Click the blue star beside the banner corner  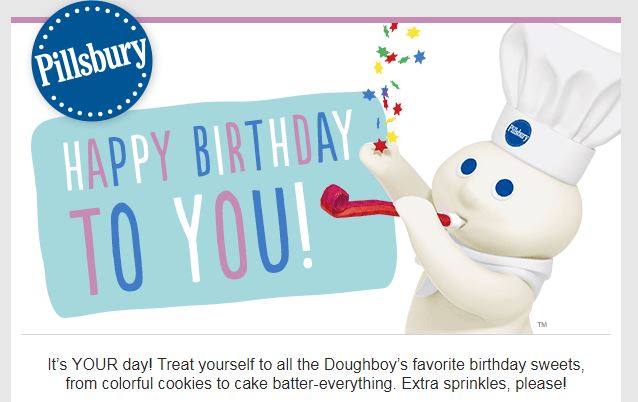coord(369,95)
